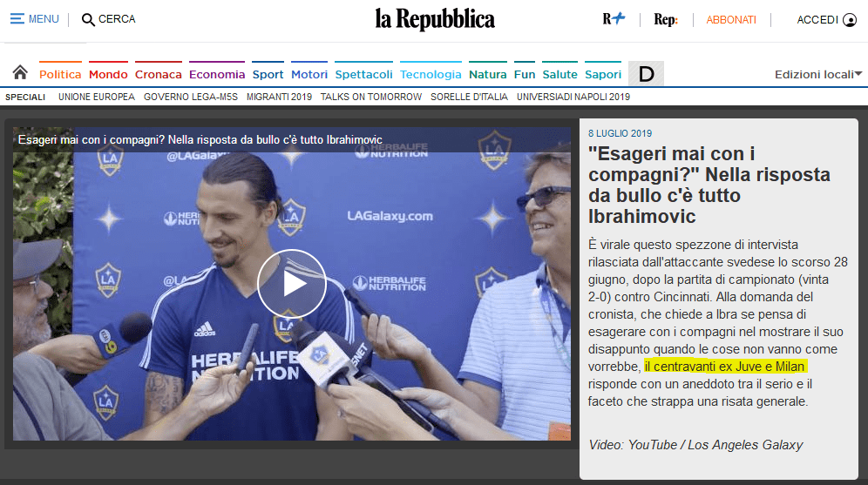The height and width of the screenshot is (485, 868).
Task: Click the ACCEDI user profile icon
Action: click(850, 19)
